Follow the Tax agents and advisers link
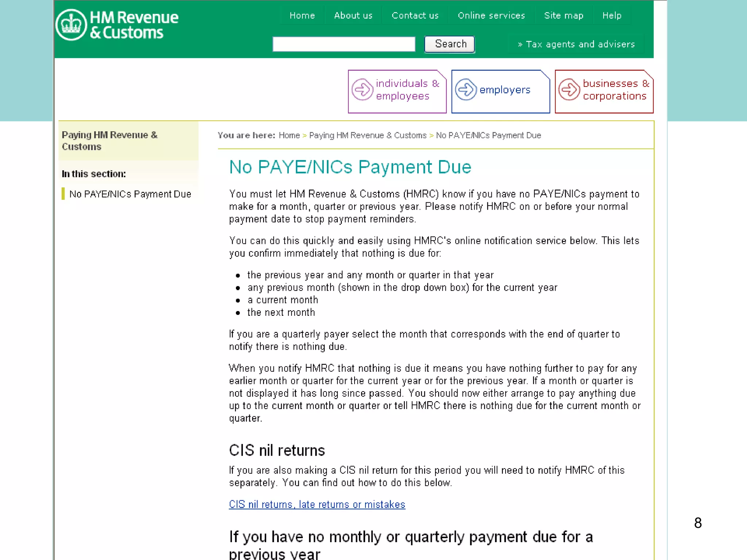The height and width of the screenshot is (560, 747). tap(580, 44)
